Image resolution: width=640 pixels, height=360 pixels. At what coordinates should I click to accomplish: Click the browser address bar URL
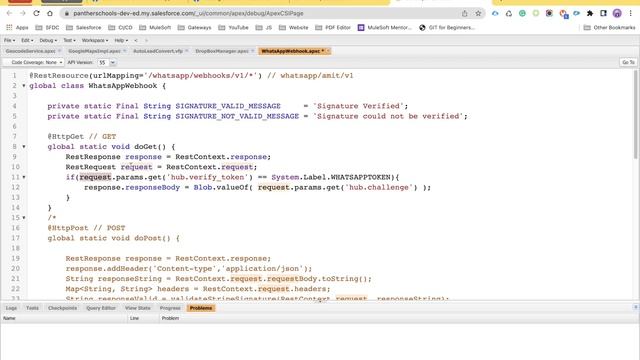(188, 13)
